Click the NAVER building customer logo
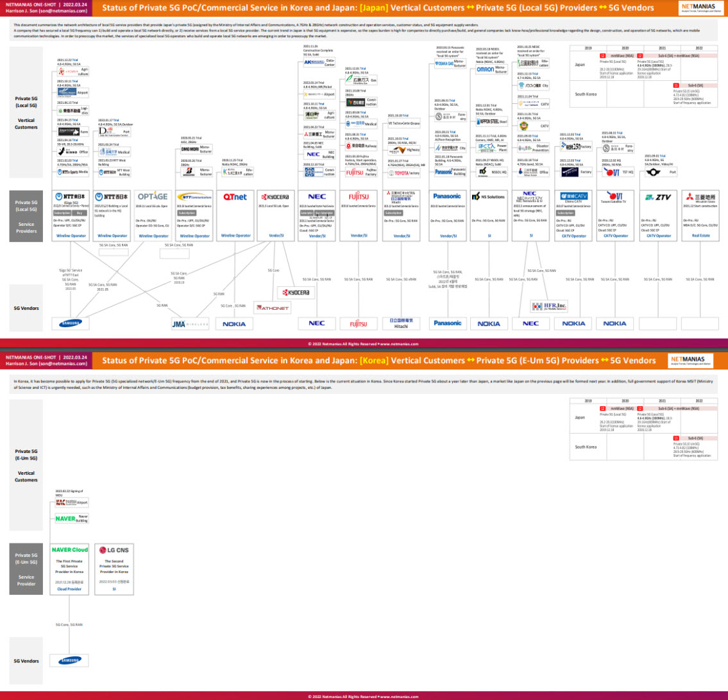 tap(65, 519)
